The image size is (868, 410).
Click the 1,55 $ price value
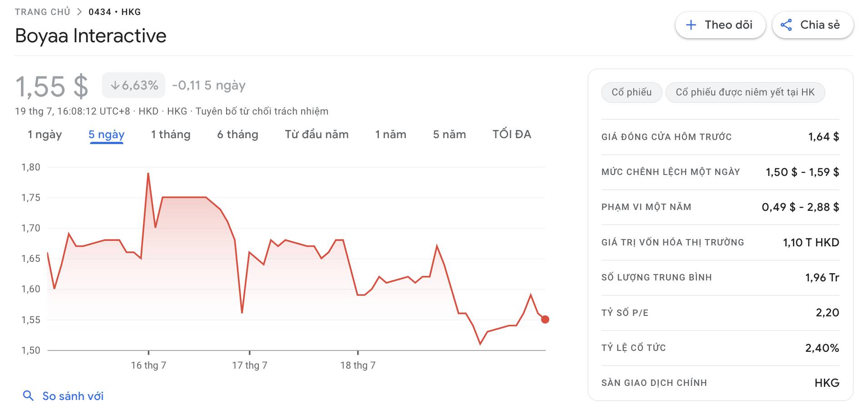pos(52,86)
